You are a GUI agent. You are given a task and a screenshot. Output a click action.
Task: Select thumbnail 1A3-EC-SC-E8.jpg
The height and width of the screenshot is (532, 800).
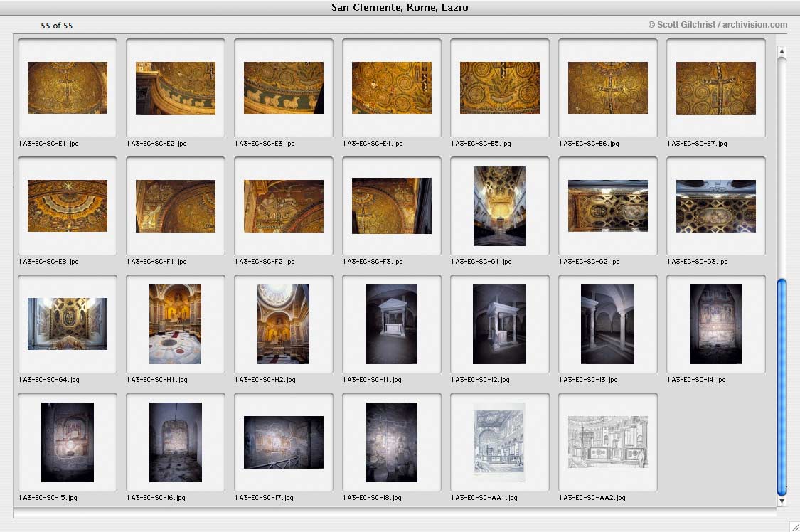pyautogui.click(x=68, y=206)
